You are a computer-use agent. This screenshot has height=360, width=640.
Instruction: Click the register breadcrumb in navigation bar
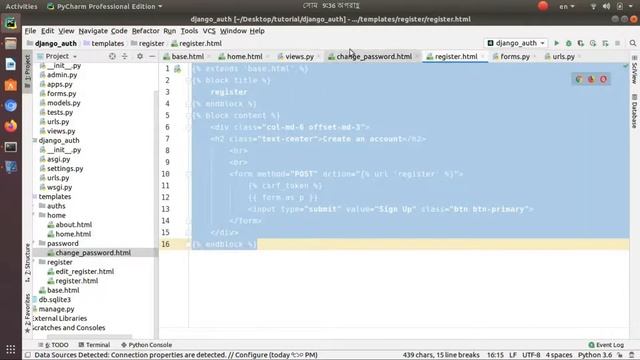147,43
